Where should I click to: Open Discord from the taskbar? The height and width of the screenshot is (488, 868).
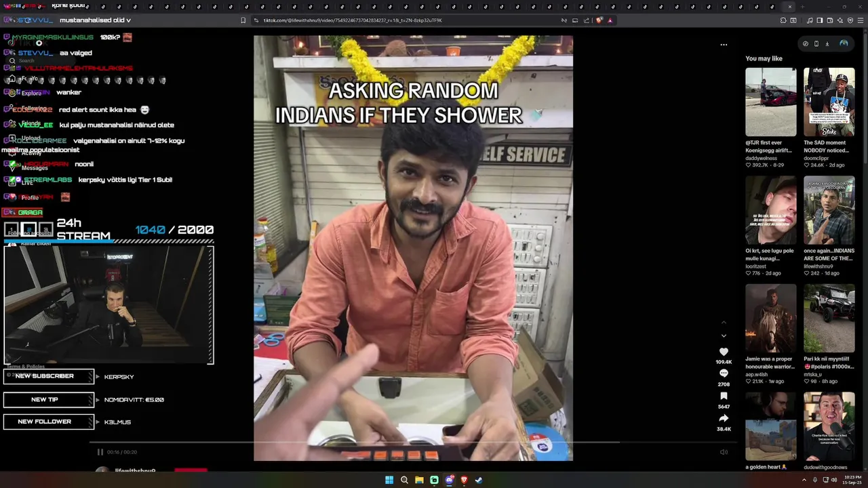(x=449, y=480)
